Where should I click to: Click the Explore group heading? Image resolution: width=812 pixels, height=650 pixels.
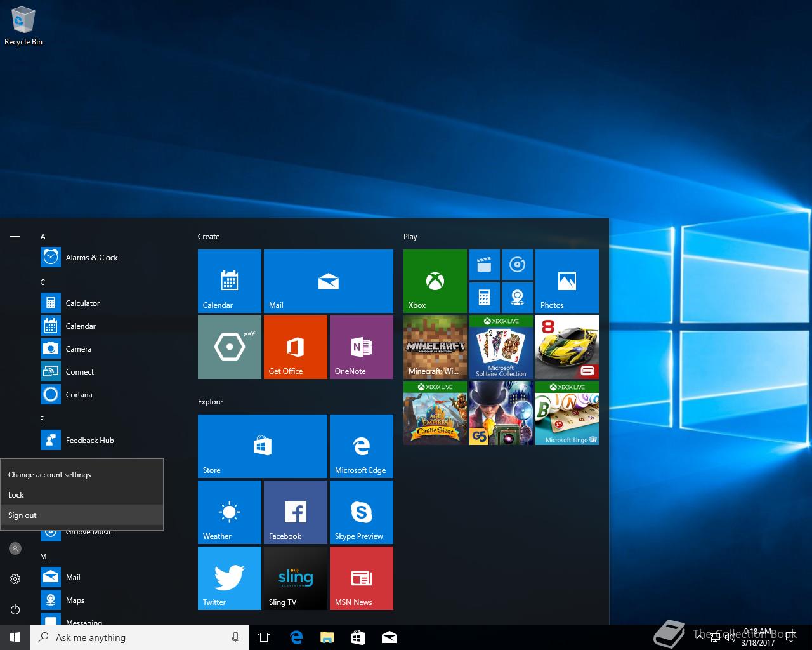(x=210, y=402)
